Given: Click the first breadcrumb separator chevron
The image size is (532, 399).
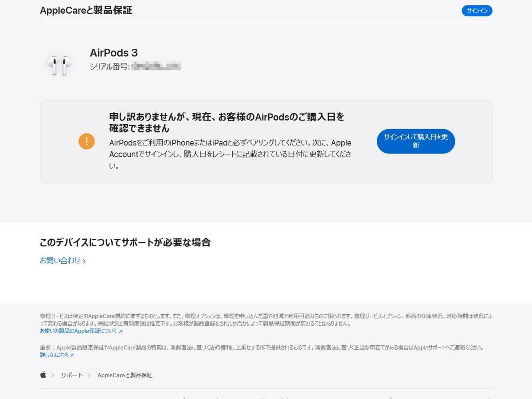Looking at the screenshot, I should point(53,375).
